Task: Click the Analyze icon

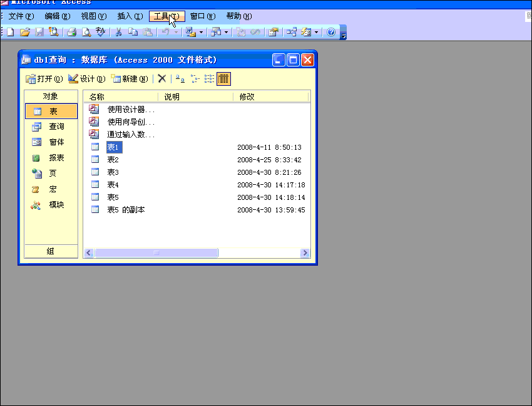Action: [x=216, y=33]
